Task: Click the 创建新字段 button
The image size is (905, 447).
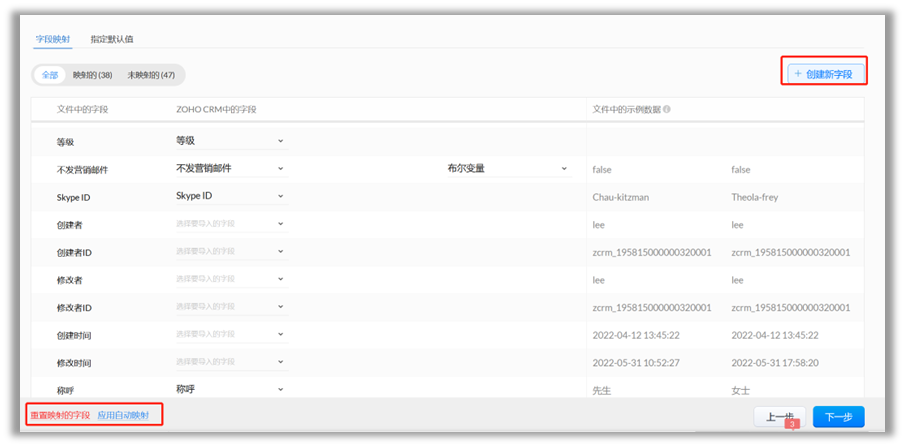Action: point(824,73)
